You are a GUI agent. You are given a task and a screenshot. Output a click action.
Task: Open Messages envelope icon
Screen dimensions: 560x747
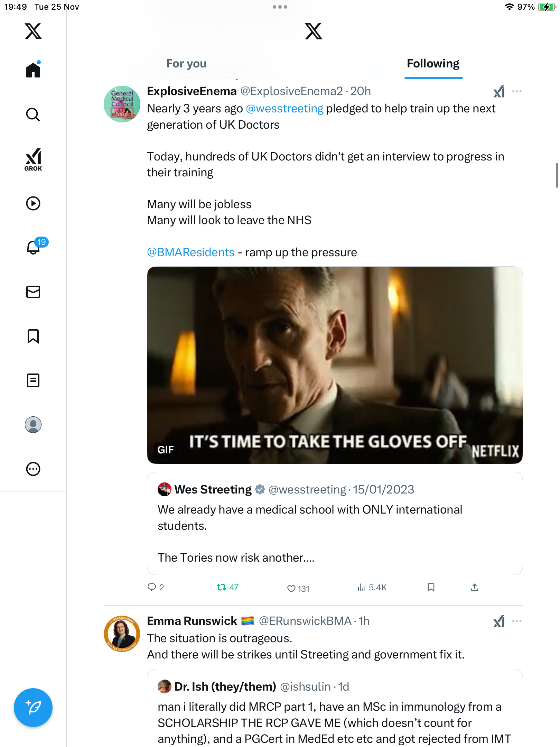coord(33,292)
